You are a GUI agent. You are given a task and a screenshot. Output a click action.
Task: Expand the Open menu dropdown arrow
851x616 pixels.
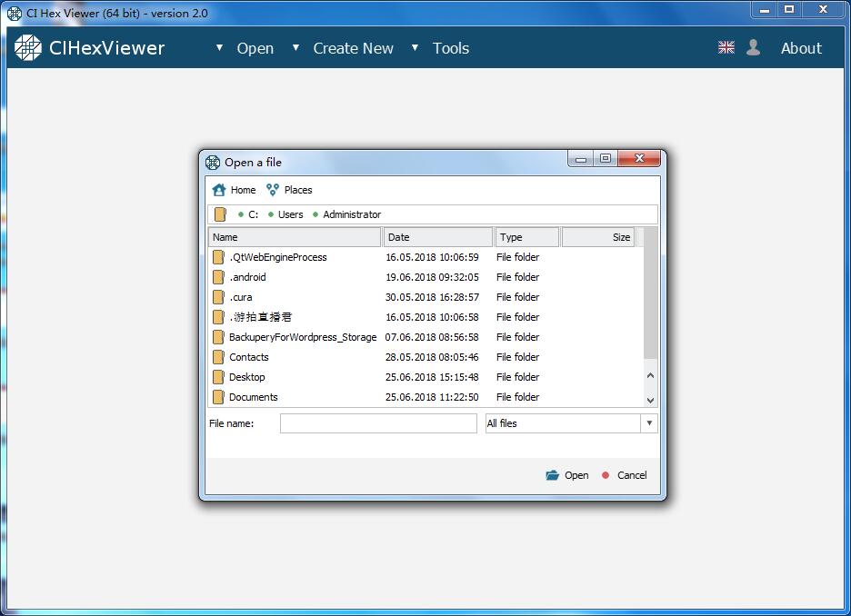coord(219,48)
